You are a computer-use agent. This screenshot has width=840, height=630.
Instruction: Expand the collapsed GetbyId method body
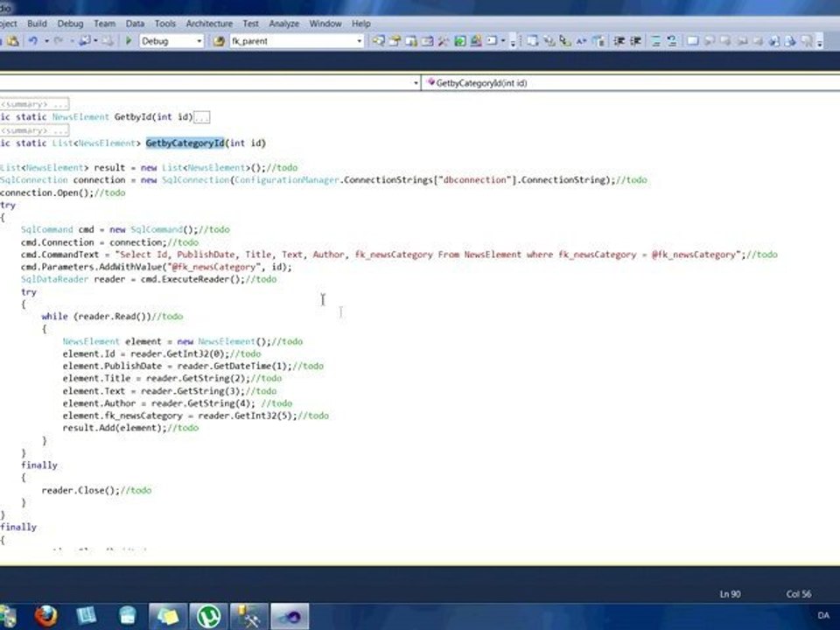202,117
